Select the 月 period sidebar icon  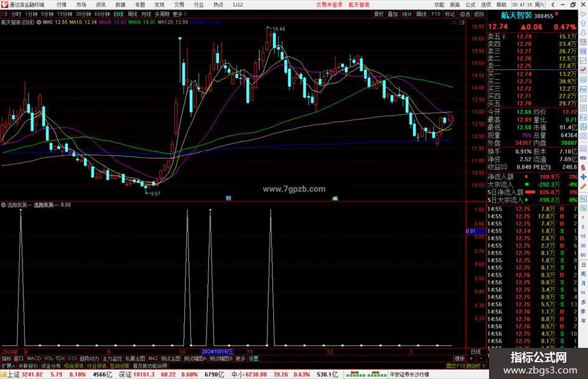pos(583,283)
